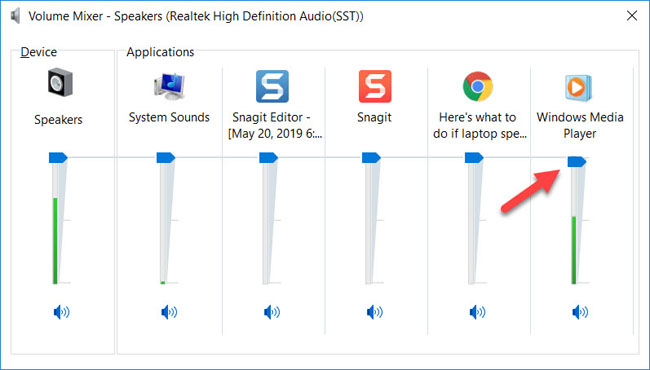Click the red Snagit application icon
The width and height of the screenshot is (650, 370).
click(x=375, y=86)
